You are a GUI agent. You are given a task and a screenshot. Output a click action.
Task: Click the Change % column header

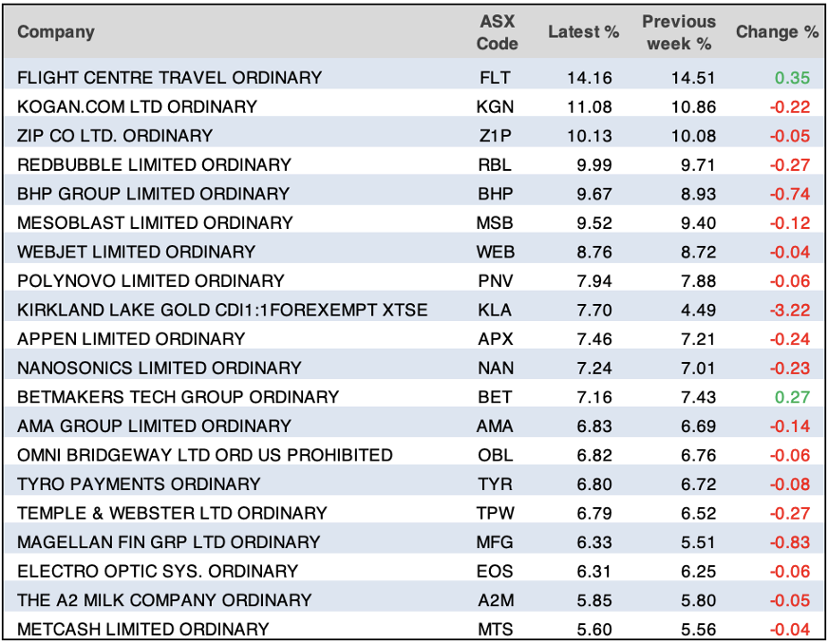(x=776, y=31)
